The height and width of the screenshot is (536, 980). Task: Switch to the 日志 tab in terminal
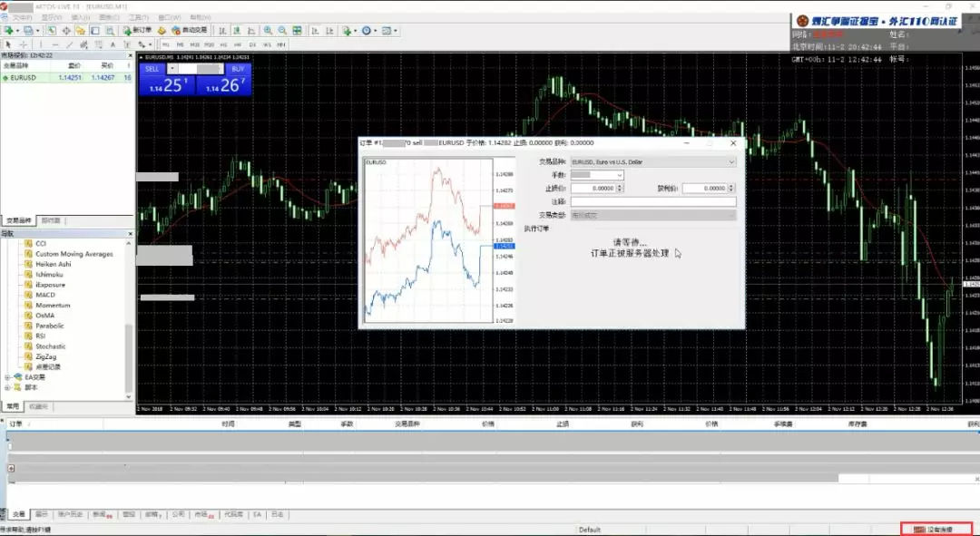pos(277,514)
